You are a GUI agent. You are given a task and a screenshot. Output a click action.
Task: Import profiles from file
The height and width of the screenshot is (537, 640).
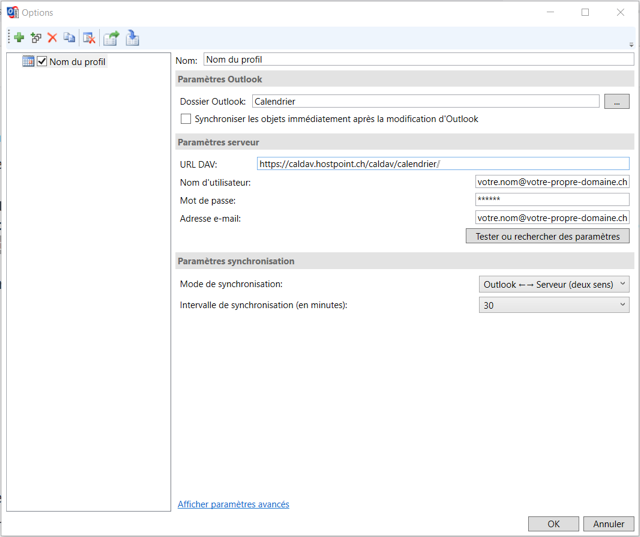pos(132,38)
